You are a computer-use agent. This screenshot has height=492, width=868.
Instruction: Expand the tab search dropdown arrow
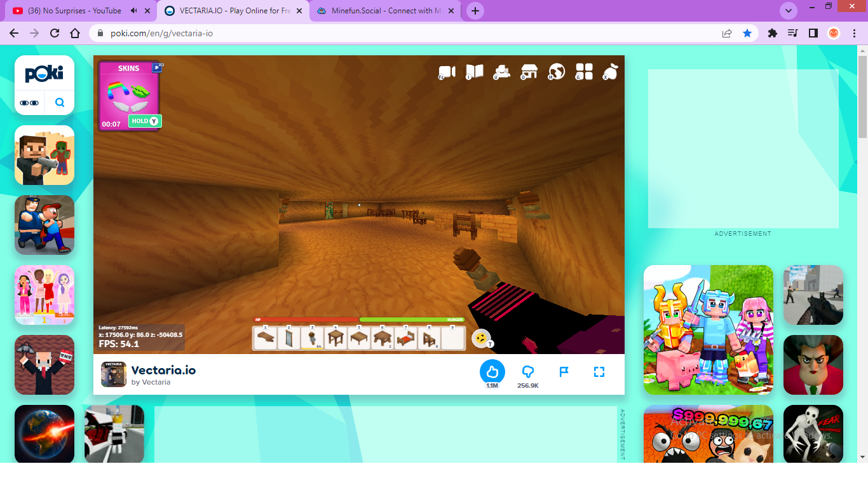coord(789,11)
